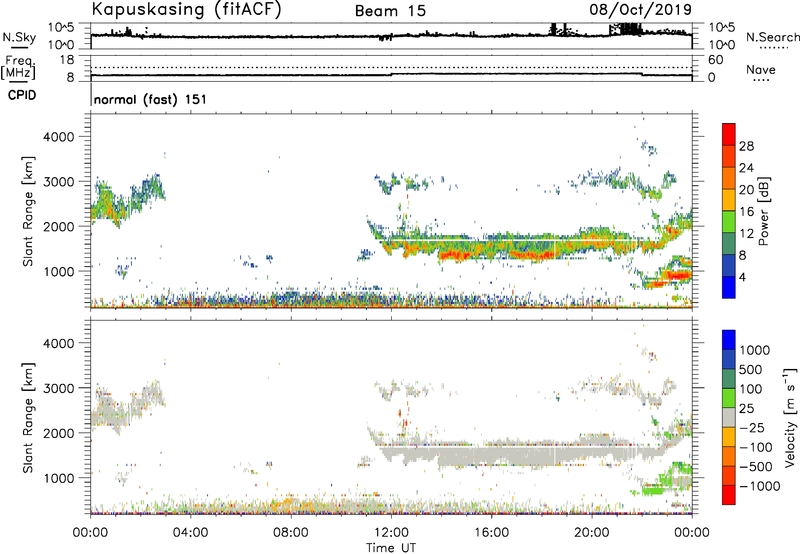
Task: Click the "Nave" legend label
Action: click(761, 69)
